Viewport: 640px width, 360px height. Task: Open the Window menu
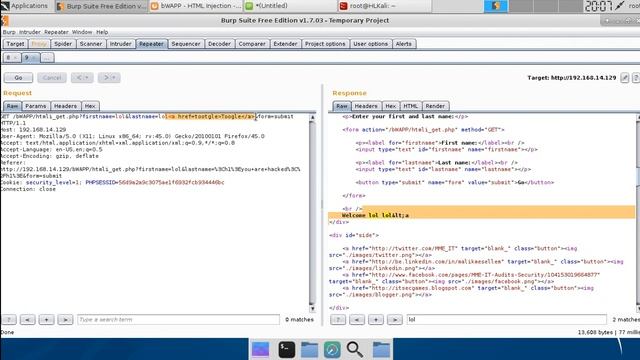(82, 32)
